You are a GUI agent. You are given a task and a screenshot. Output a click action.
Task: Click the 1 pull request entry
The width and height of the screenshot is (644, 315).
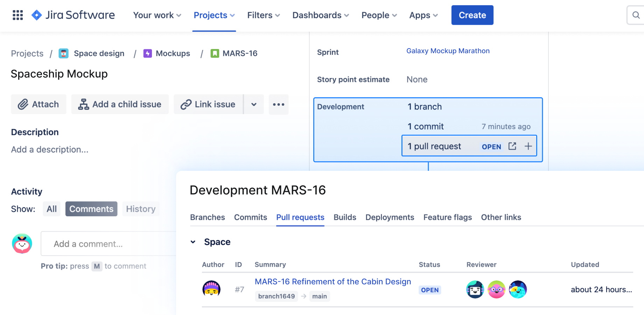click(x=434, y=146)
